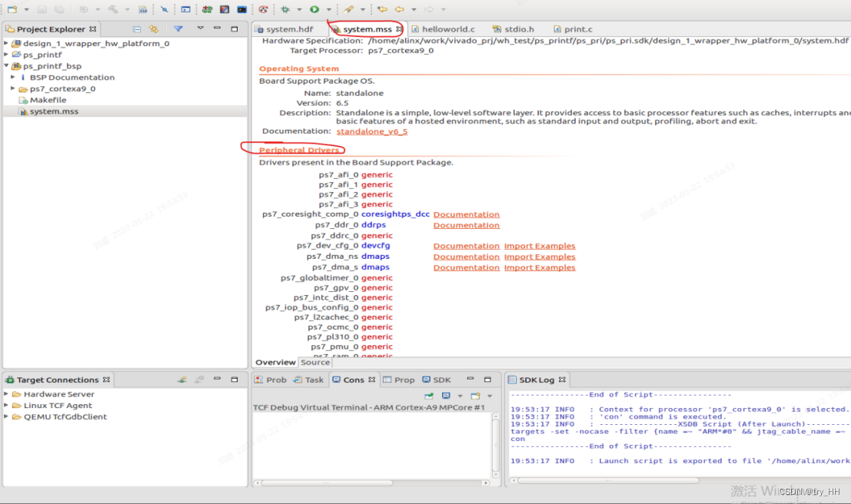Open Documentation link for ps7_dma_s
851x504 pixels.
point(466,267)
